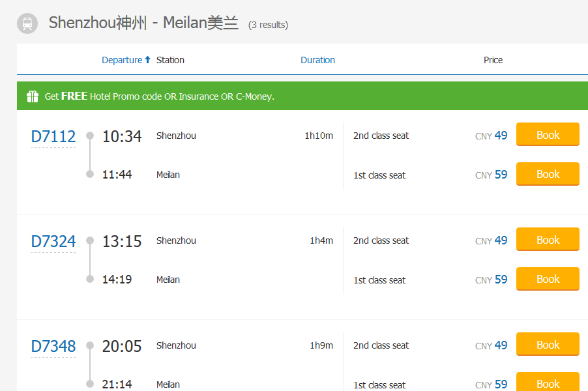Viewport: 588px width, 391px height.
Task: Click the Shenzhou - Meilan route heading
Action: (x=143, y=23)
